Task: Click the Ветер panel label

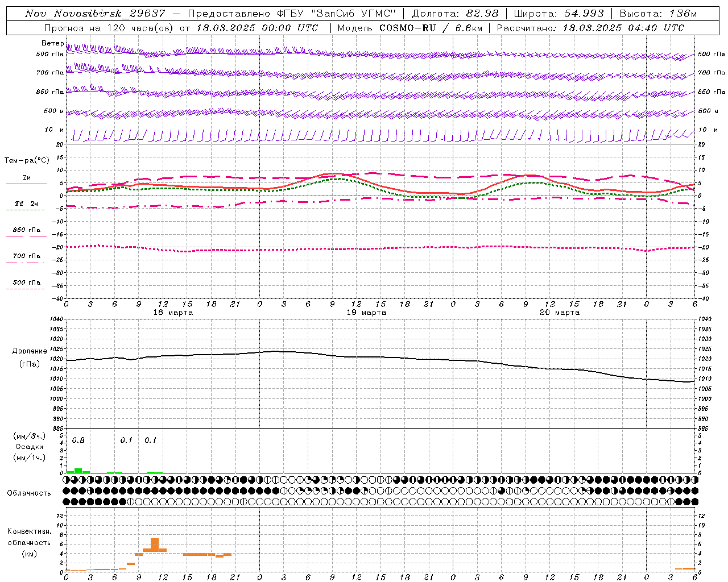Action: 52,43
